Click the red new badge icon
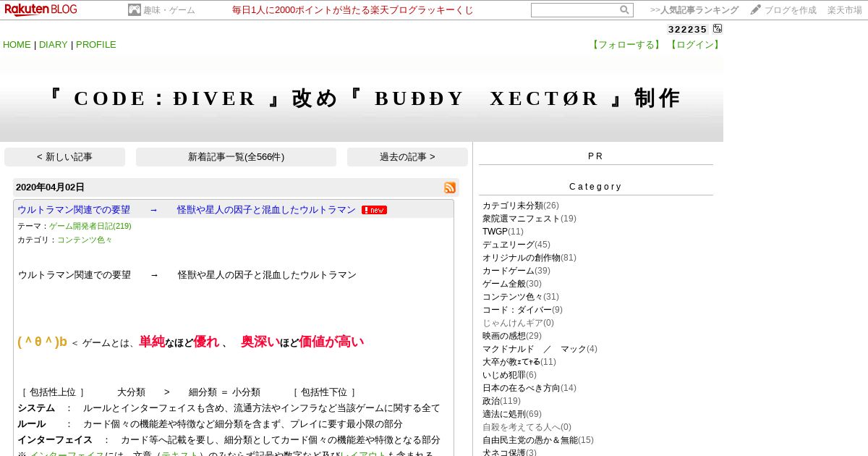Screen dimensions: 868x456 point(374,210)
